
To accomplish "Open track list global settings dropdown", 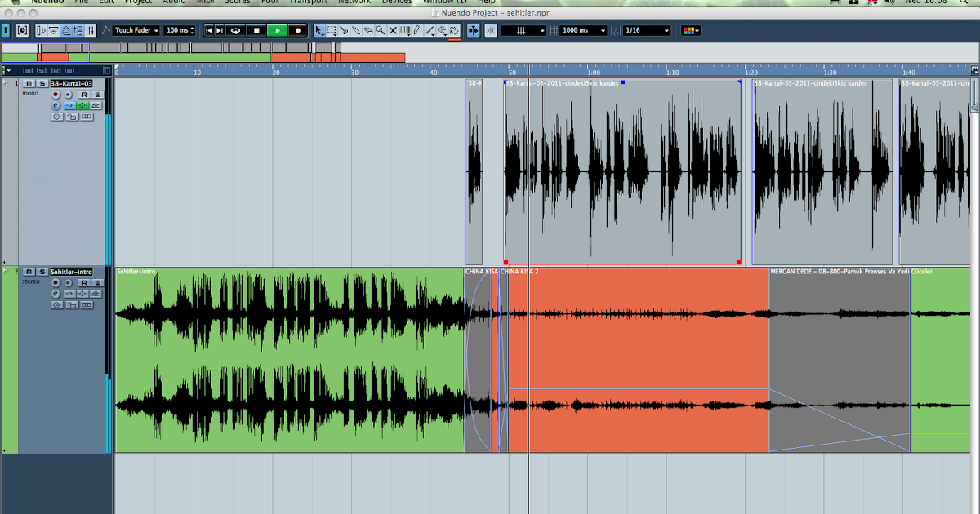I will (x=9, y=71).
